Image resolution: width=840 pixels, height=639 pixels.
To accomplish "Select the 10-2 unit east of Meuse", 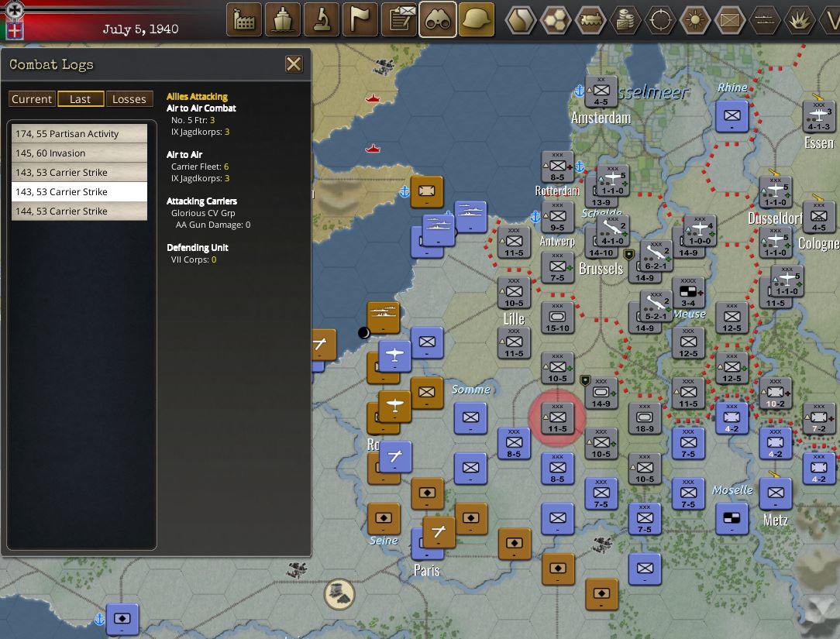I will pos(775,393).
